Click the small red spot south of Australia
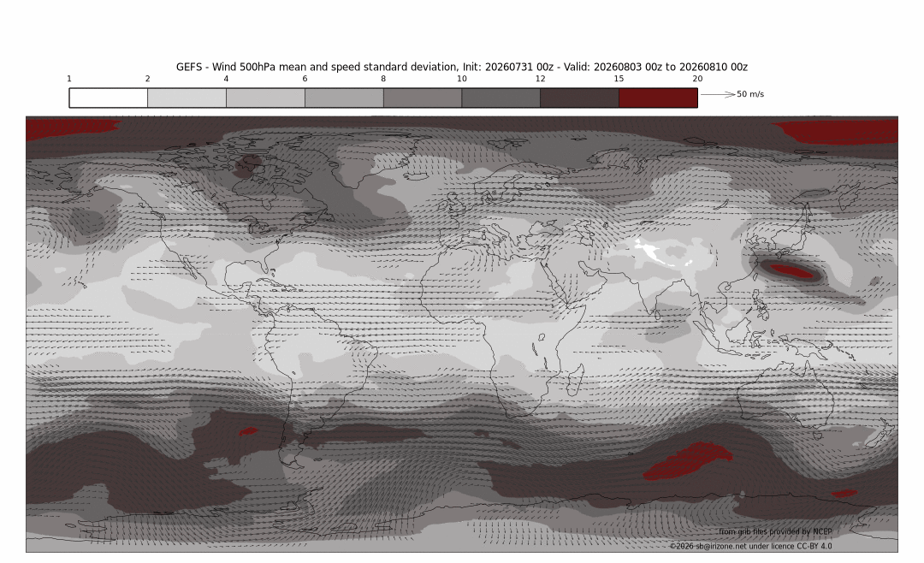924x563 pixels. [844, 494]
